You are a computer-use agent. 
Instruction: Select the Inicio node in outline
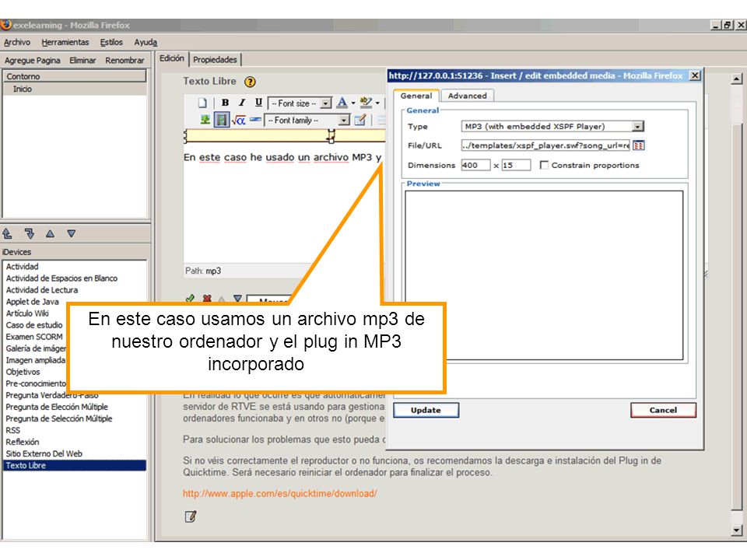coord(23,89)
